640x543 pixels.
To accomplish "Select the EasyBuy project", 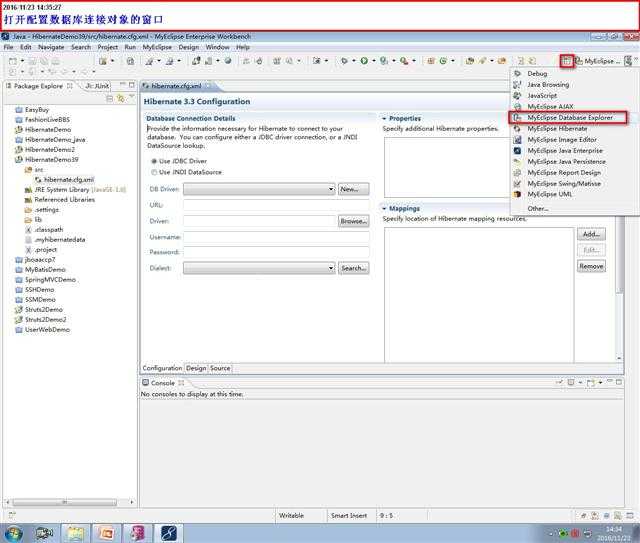I will tap(37, 110).
